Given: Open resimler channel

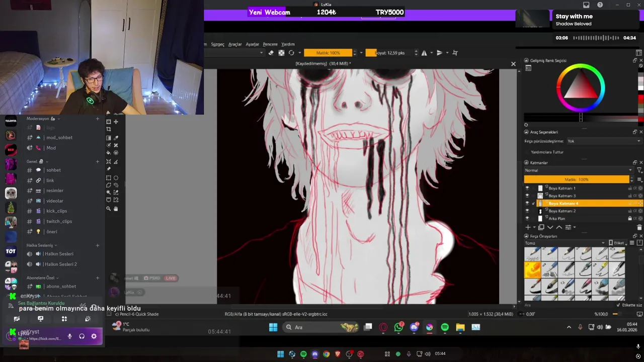Looking at the screenshot, I should click(x=55, y=191).
